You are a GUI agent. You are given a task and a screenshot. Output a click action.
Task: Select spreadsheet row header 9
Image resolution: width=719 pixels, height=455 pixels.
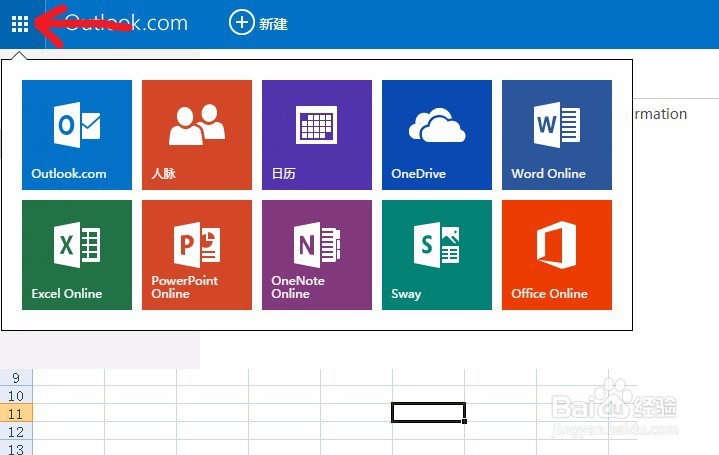(16, 377)
